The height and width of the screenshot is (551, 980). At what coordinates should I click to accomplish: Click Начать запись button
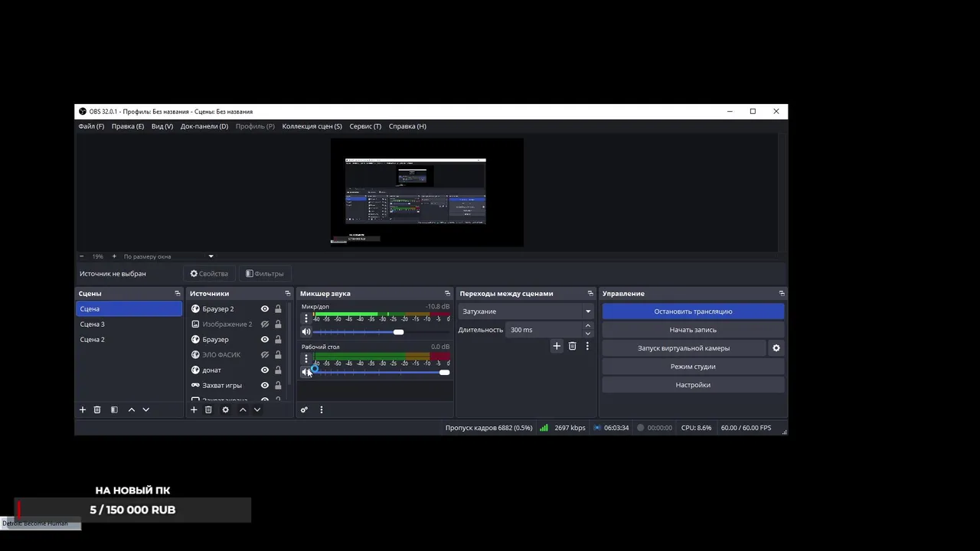click(693, 330)
